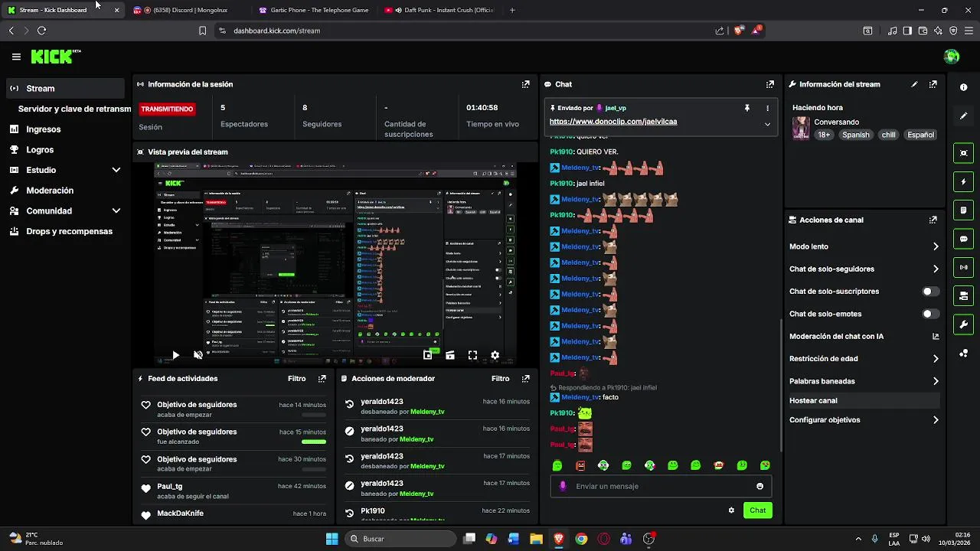Open the Filtro dropdown in Feed de actividades
Screen dimensions: 980x551
296,379
